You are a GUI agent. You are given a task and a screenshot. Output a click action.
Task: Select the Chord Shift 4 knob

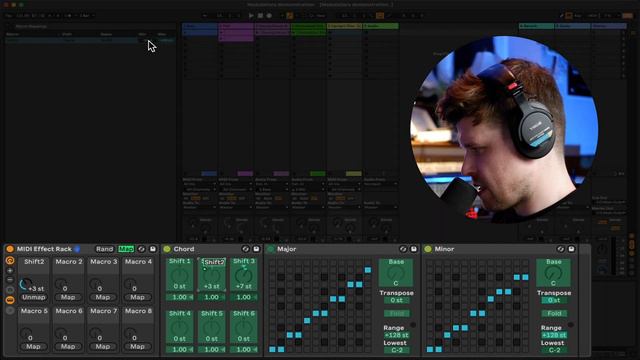point(180,328)
